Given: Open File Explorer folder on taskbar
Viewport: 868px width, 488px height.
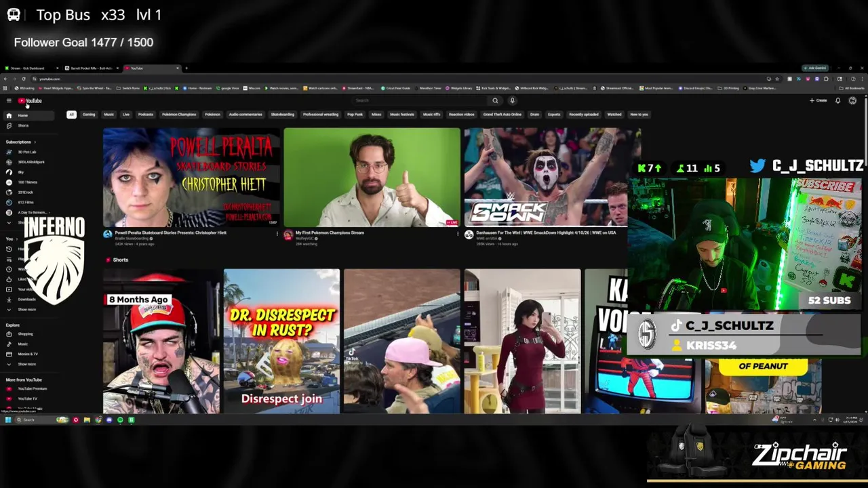Looking at the screenshot, I should click(x=87, y=420).
